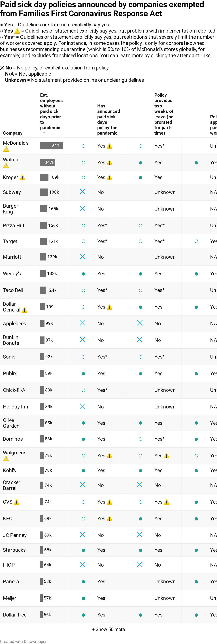Viewport: 217px width, 644px height.
Task: Open the Created with Datawrapper link
Action: (x=23, y=641)
